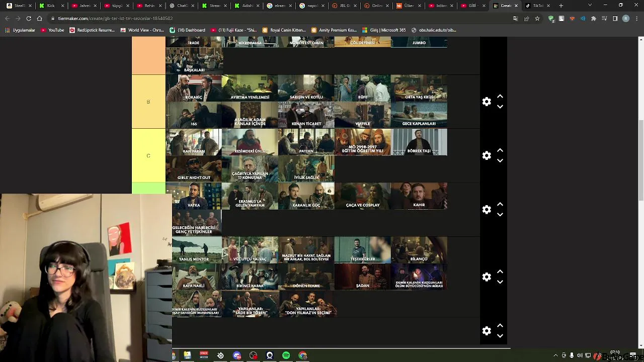This screenshot has height=362, width=644.
Task: Move the YANLIŞ MENTOR row down
Action: pyautogui.click(x=500, y=282)
